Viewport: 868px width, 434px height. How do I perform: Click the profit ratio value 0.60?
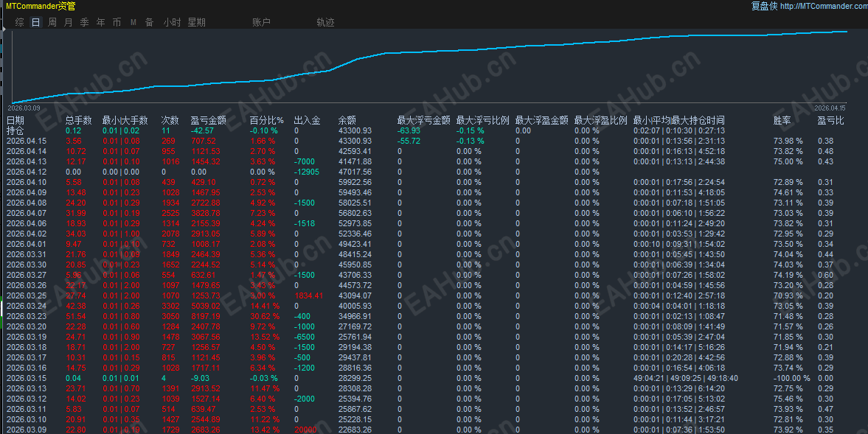(825, 275)
